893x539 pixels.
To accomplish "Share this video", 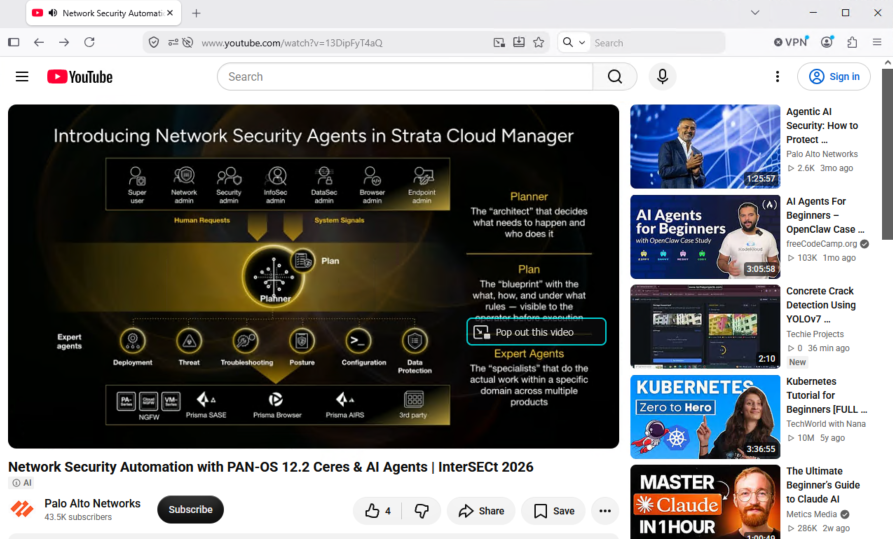I will (x=481, y=511).
